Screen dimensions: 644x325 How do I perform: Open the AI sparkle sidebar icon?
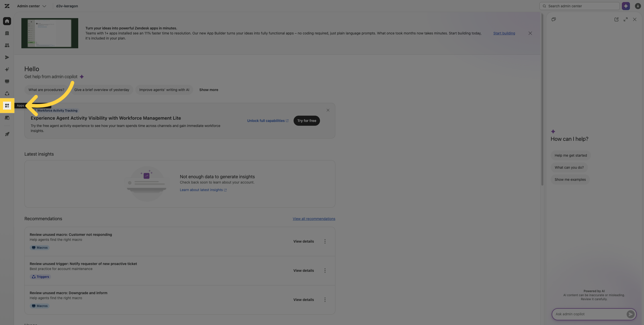[x=7, y=69]
